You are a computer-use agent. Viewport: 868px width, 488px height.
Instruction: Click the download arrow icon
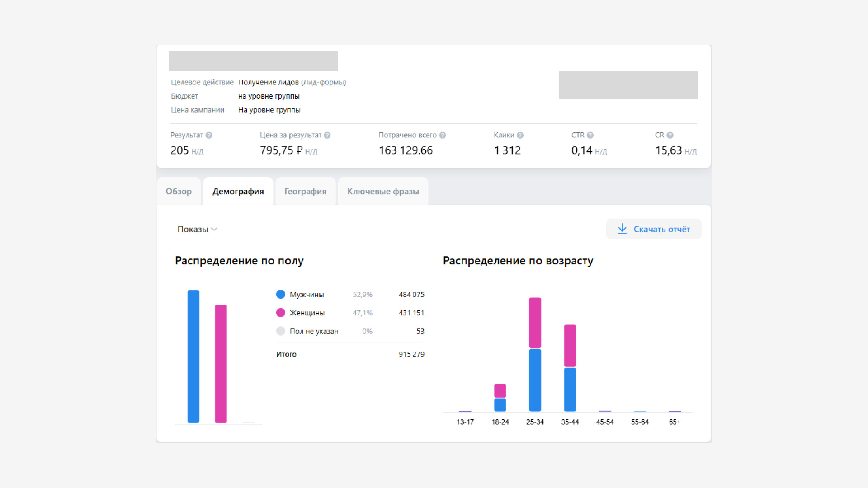click(x=622, y=229)
